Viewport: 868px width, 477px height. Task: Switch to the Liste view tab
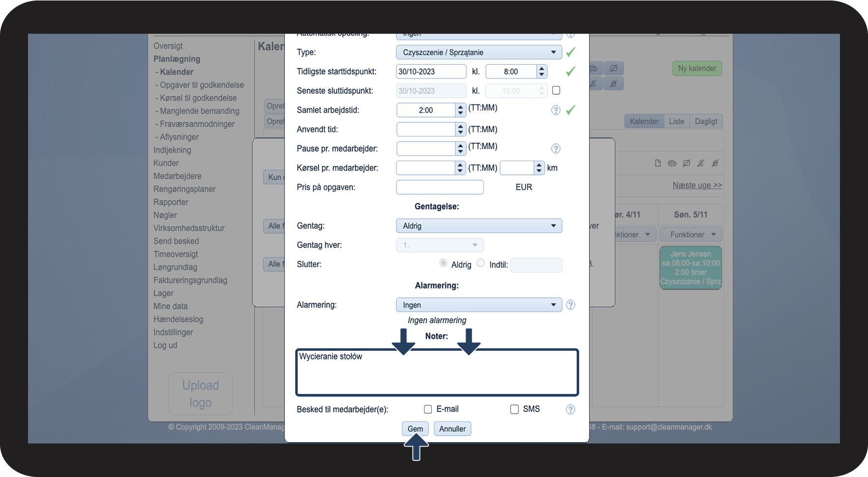[x=676, y=121]
